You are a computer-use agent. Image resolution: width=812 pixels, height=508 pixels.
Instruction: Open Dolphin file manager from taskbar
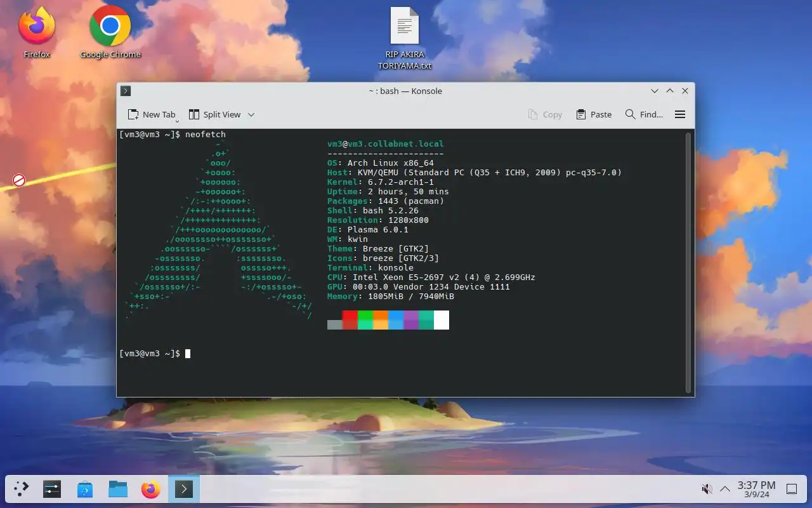pos(118,489)
